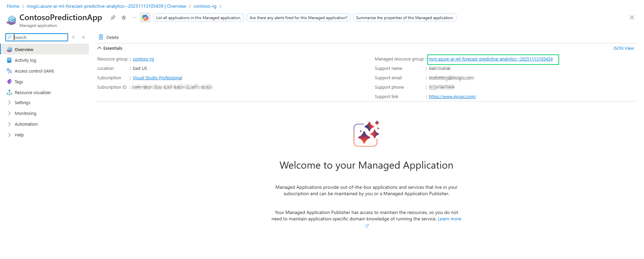Collapse the Essentials section

tap(99, 48)
